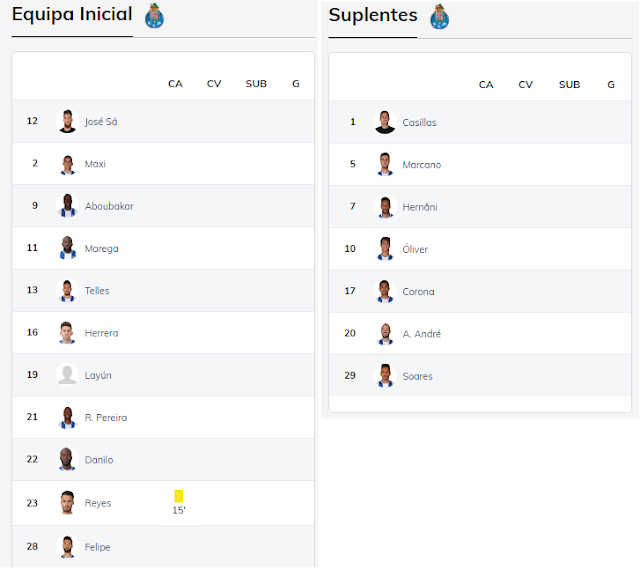Click the FC Porto crest beside Suplentes
640x570 pixels.
(x=439, y=17)
